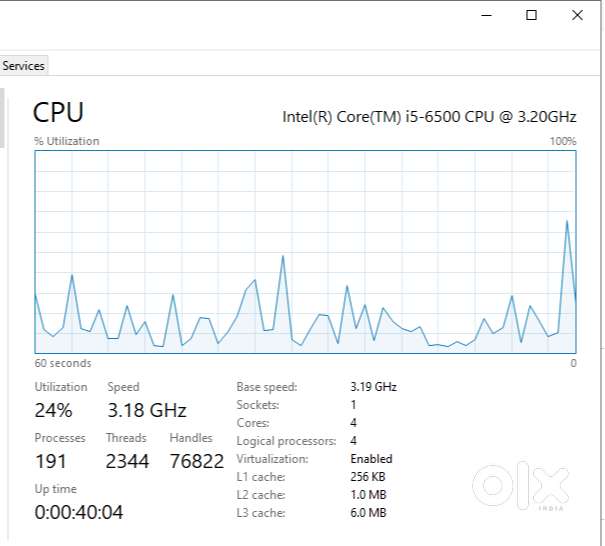Select the 191 processes count
Viewport: 605px width, 546px height.
click(51, 461)
